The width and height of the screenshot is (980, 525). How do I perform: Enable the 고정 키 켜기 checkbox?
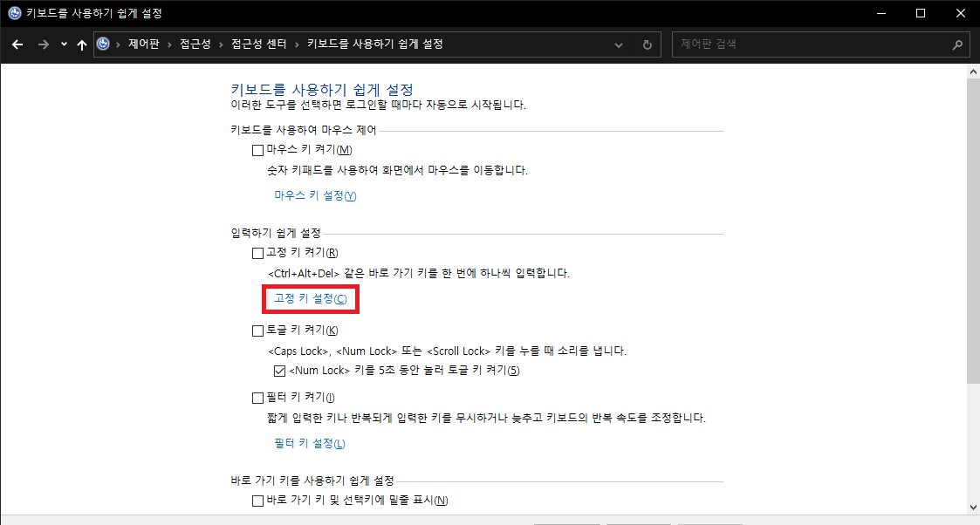click(258, 253)
